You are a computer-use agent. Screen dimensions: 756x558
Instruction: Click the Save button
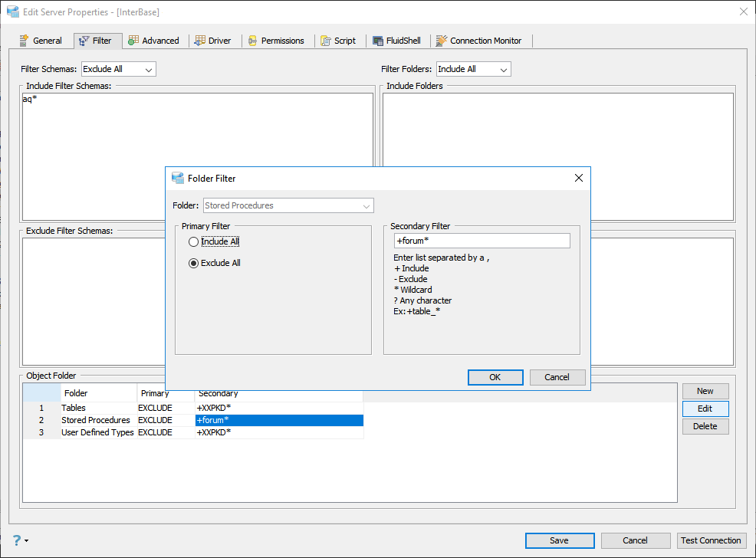[x=559, y=540]
